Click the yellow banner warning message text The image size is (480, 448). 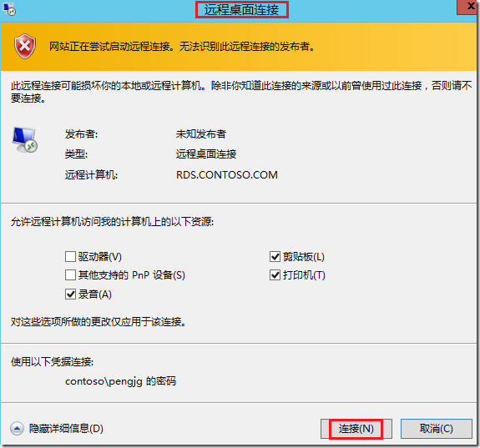tap(182, 46)
